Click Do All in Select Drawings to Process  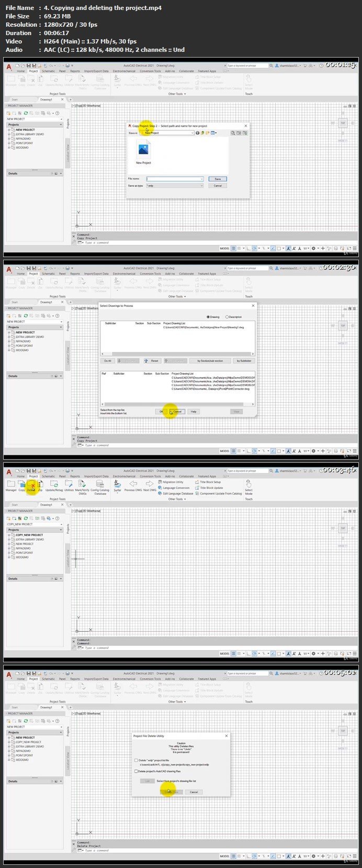[x=107, y=361]
